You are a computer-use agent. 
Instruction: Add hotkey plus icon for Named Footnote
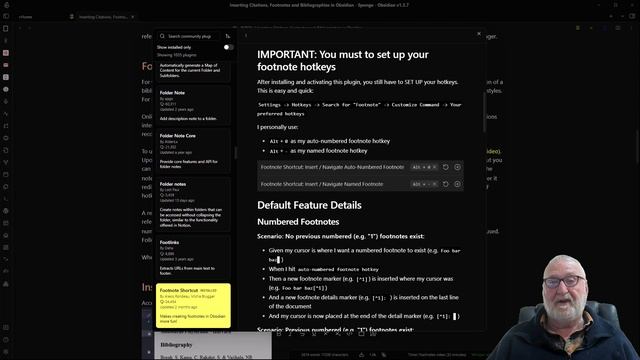pyautogui.click(x=457, y=184)
